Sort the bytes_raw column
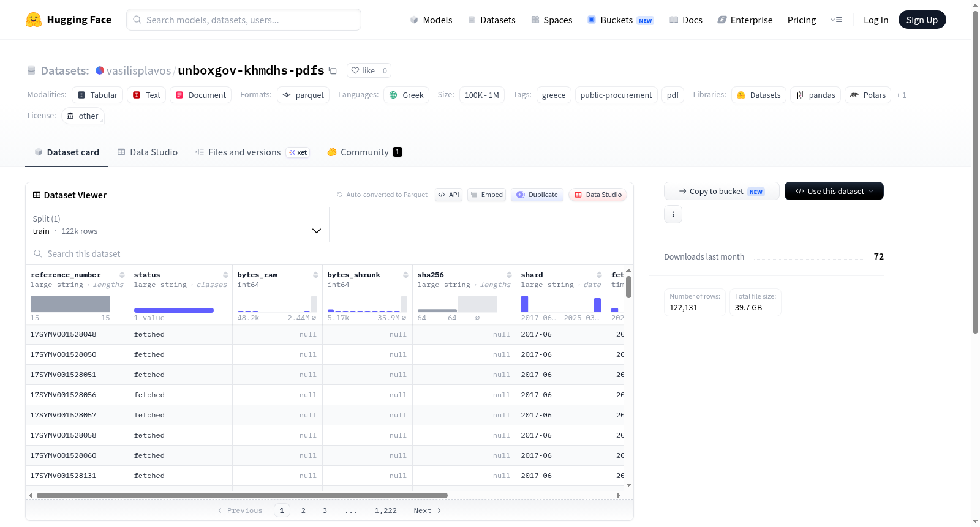Image resolution: width=980 pixels, height=527 pixels. 315,275
